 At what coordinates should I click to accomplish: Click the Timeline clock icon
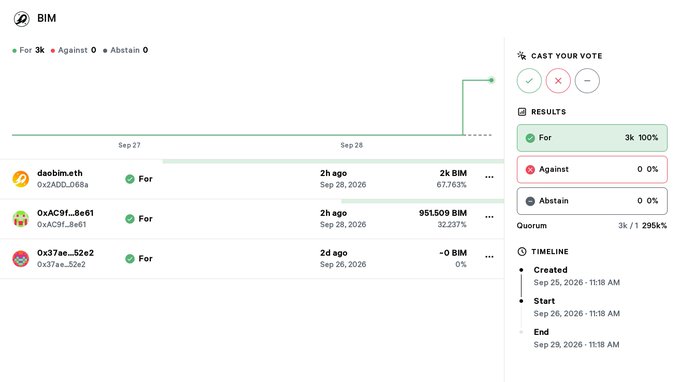pyautogui.click(x=522, y=251)
